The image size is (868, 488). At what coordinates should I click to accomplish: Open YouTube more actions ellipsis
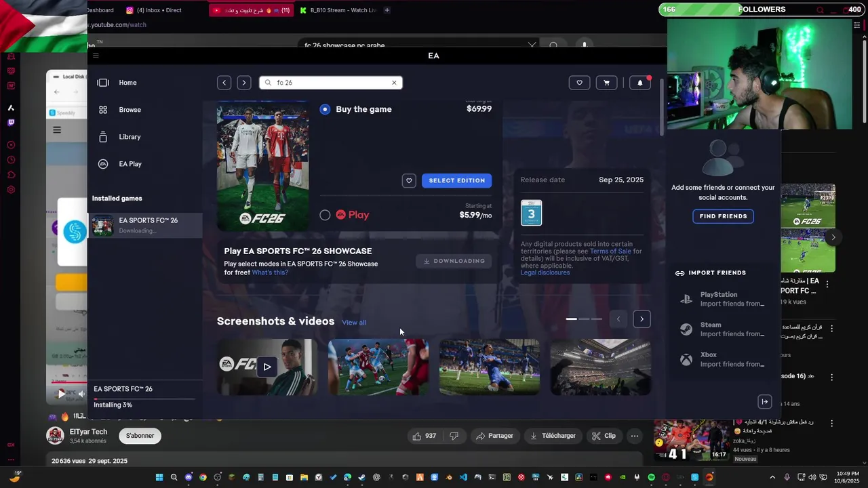(635, 436)
